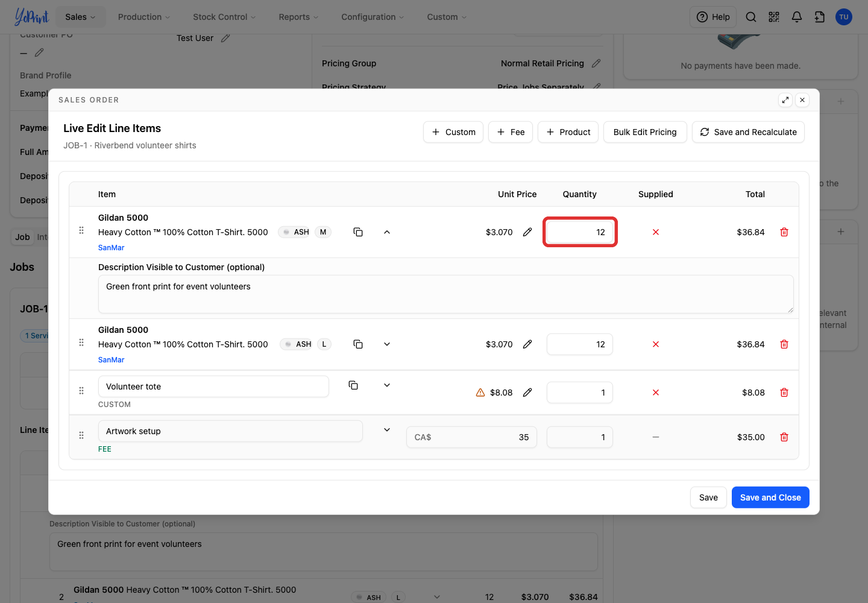Image resolution: width=868 pixels, height=603 pixels.
Task: Focus the Artwork setup CA$ price field
Action: click(x=471, y=437)
